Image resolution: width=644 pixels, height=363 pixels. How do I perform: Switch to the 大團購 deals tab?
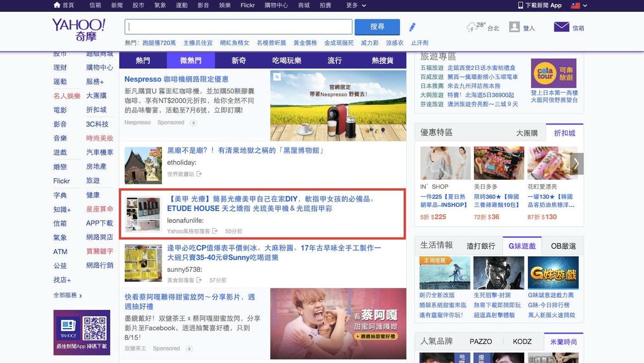click(526, 133)
